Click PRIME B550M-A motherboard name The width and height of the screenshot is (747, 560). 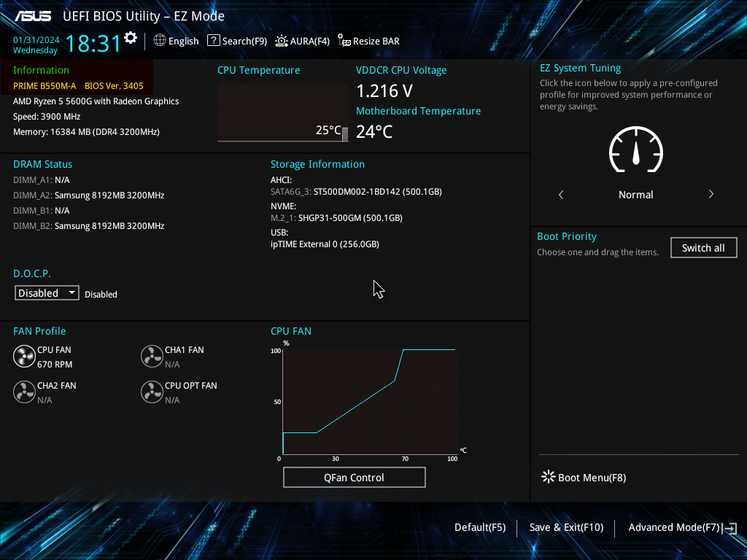[x=44, y=86]
